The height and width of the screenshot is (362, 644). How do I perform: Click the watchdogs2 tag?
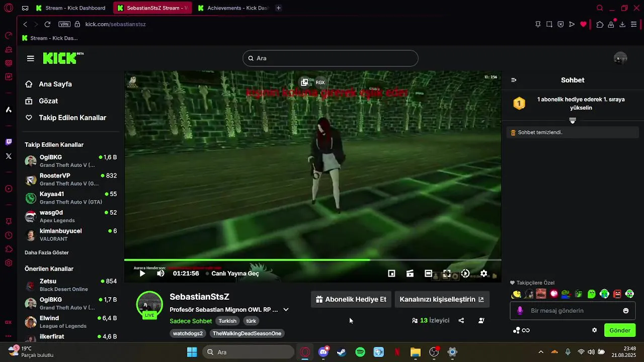click(188, 333)
